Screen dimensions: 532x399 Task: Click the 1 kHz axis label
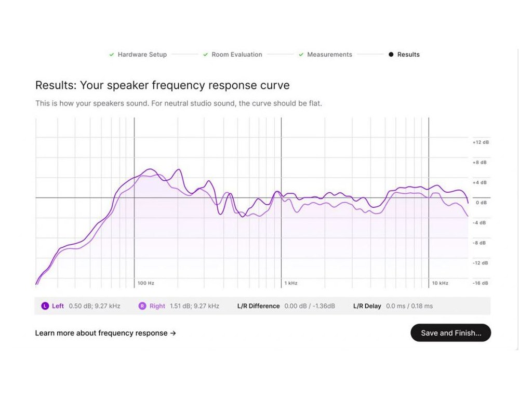(291, 283)
